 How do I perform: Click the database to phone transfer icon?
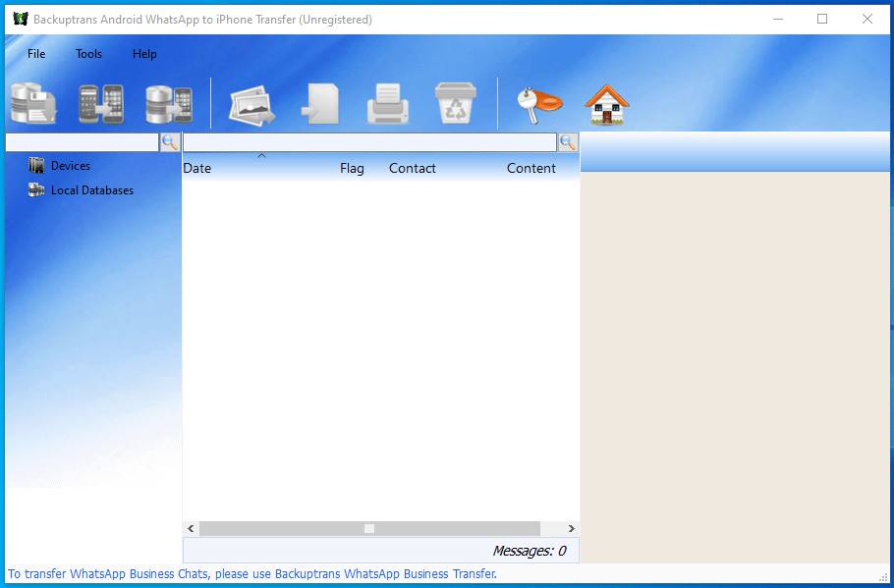click(169, 104)
